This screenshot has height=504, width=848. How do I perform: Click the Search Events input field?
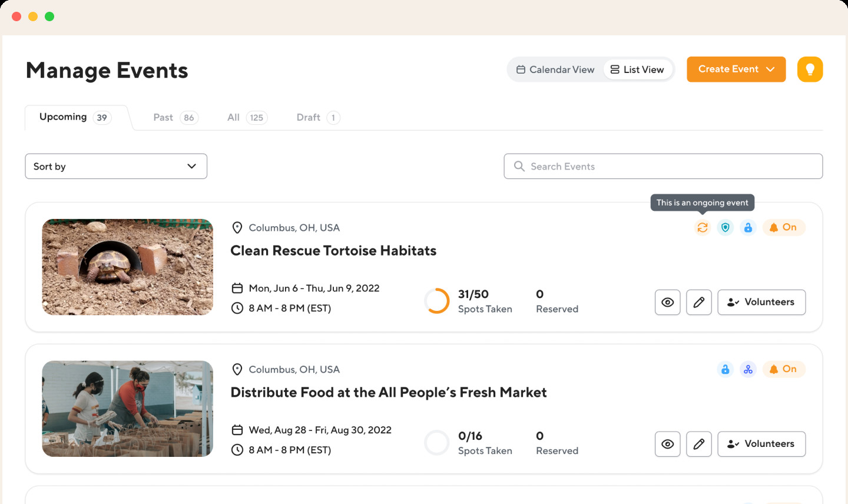pyautogui.click(x=663, y=167)
